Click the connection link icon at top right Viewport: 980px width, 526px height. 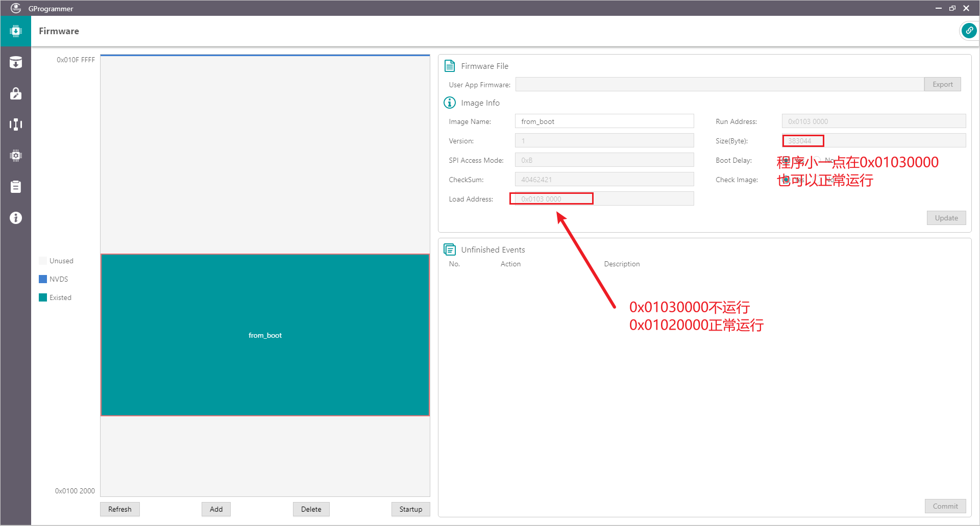point(969,31)
